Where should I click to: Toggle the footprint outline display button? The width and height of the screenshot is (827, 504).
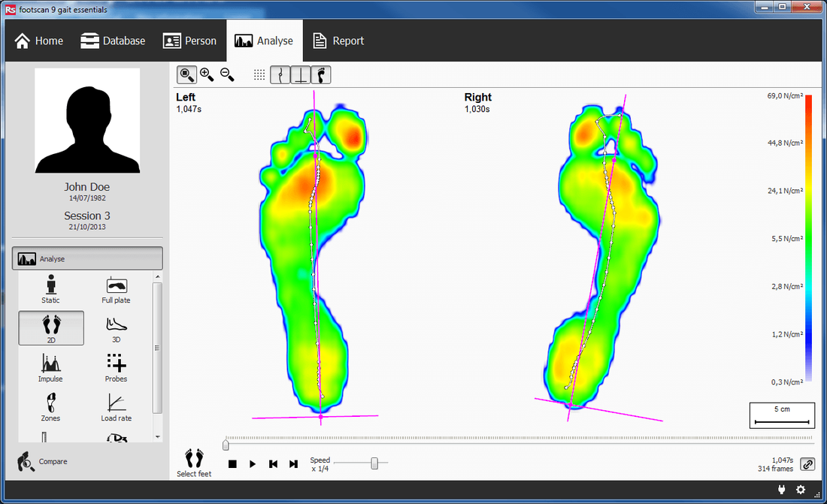tap(321, 75)
